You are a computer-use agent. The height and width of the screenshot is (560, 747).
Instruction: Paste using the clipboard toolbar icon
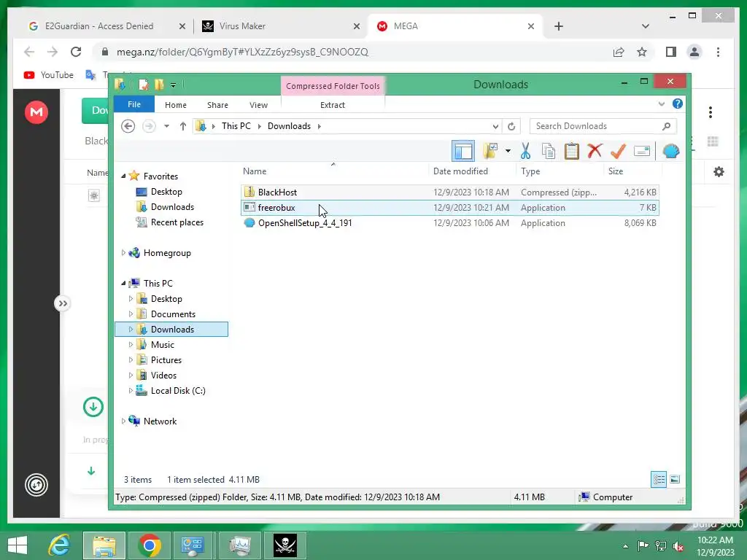[x=572, y=152]
